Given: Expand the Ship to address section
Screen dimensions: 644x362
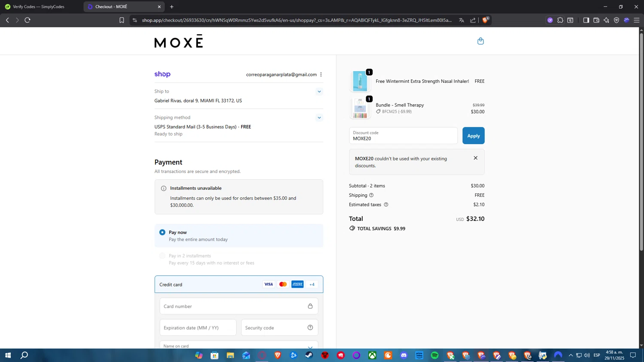Looking at the screenshot, I should click(319, 91).
